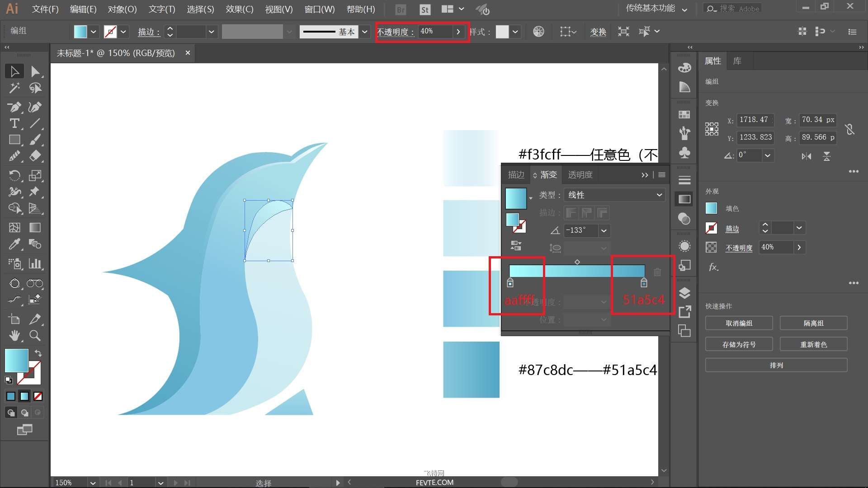Image resolution: width=868 pixels, height=488 pixels.
Task: Flip selection horizontally in Properties
Action: coord(806,156)
